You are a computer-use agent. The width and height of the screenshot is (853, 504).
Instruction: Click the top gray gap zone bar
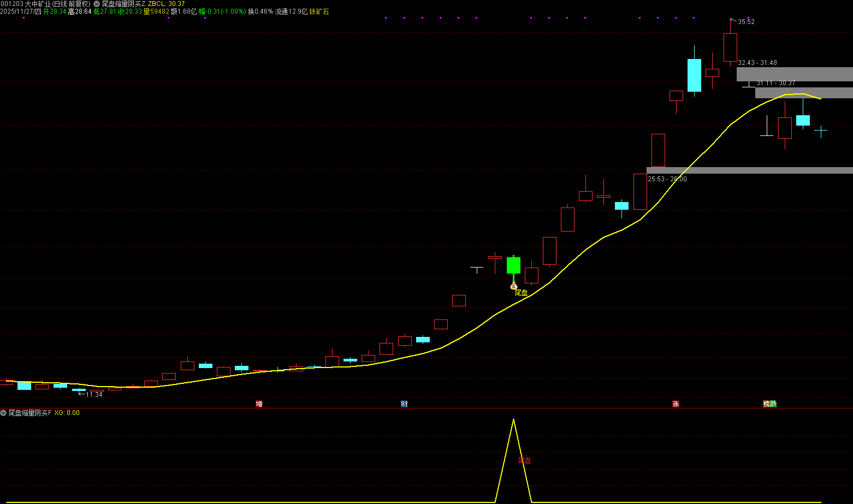(795, 74)
